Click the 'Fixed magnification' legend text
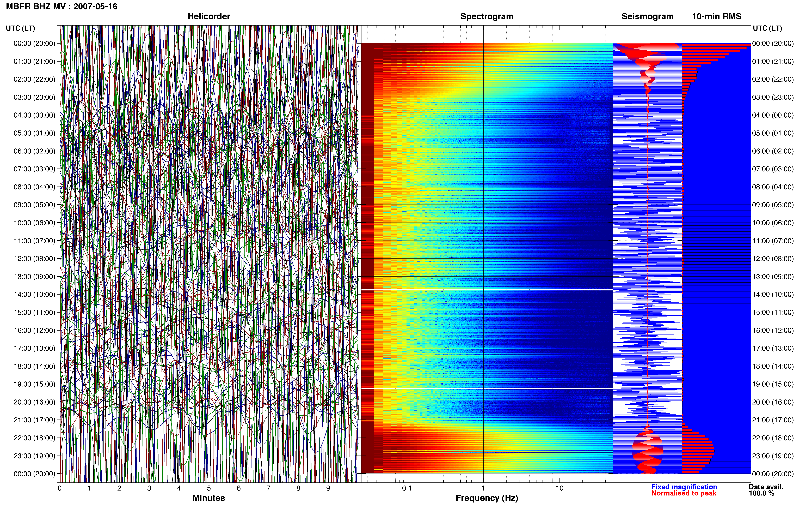Viewport: 812px width, 508px height. pyautogui.click(x=684, y=487)
